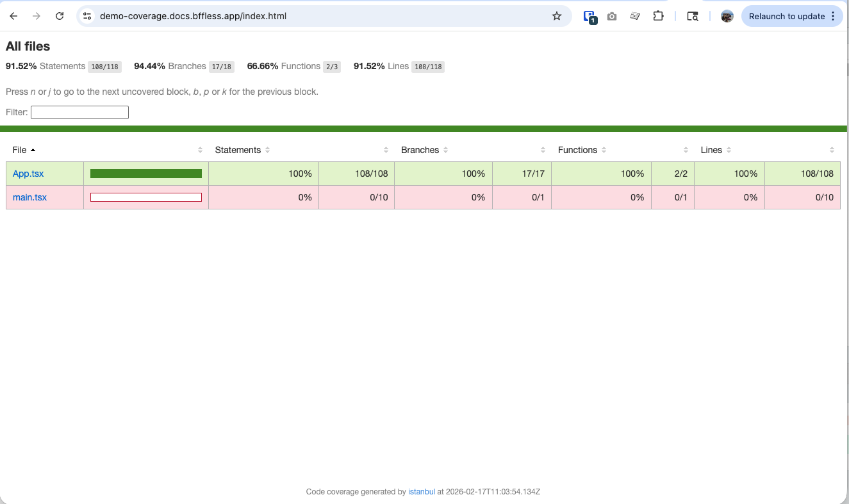Follow the istanbul link in the footer
The image size is (849, 504).
point(421,492)
